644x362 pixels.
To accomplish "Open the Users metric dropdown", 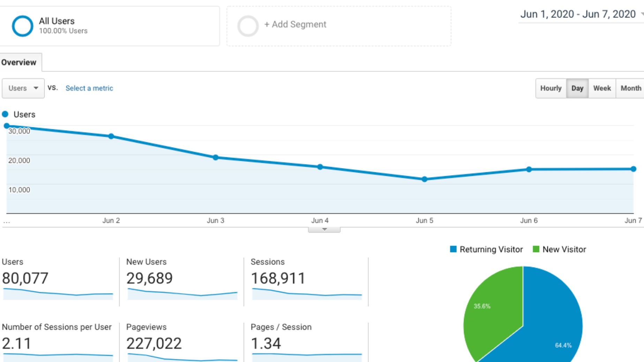I will [23, 88].
